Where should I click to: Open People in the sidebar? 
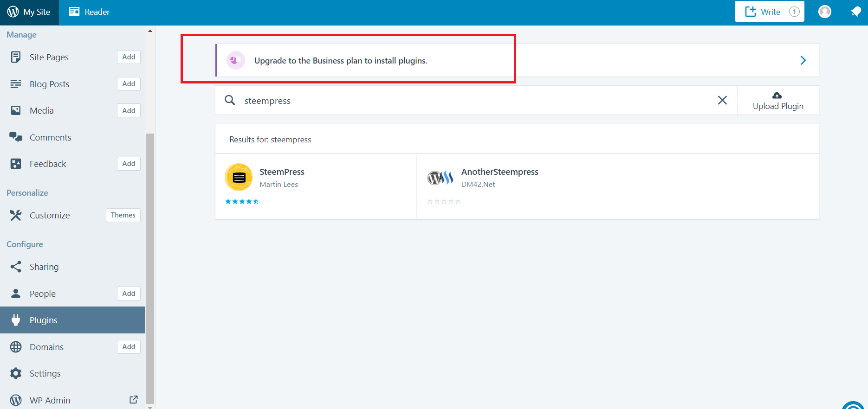pos(43,294)
